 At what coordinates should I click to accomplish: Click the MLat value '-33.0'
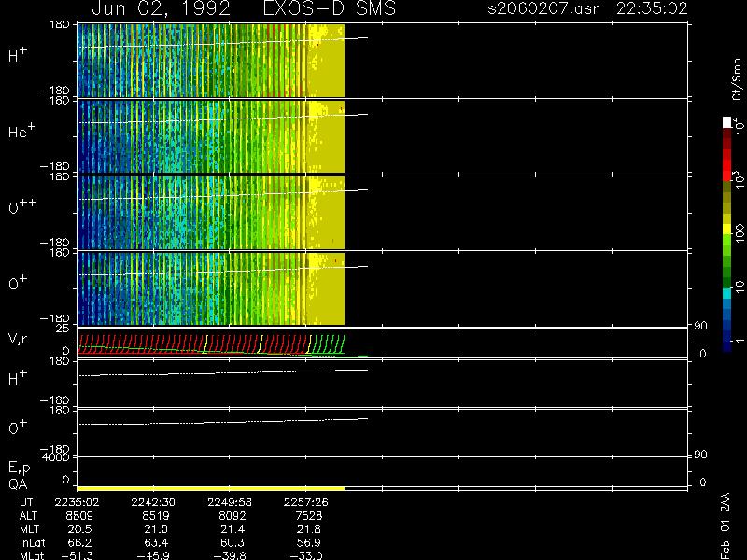tap(305, 555)
